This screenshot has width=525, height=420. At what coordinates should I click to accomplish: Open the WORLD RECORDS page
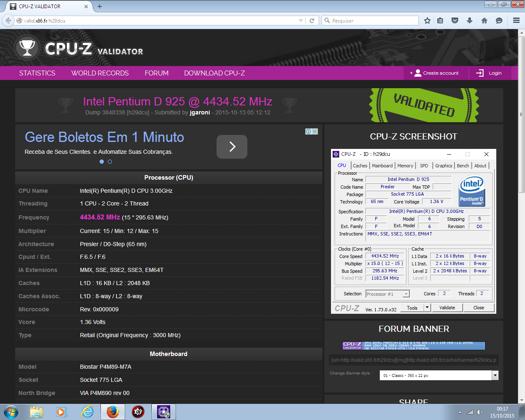(x=100, y=73)
